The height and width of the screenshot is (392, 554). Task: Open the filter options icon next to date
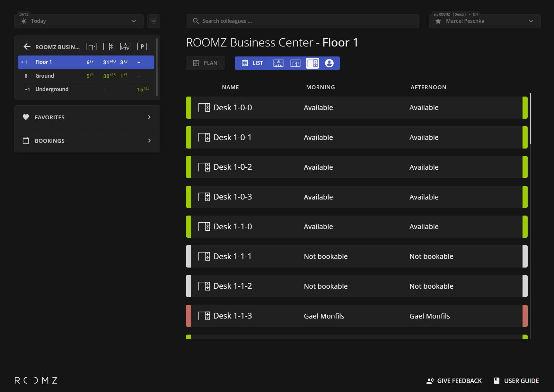click(x=154, y=21)
